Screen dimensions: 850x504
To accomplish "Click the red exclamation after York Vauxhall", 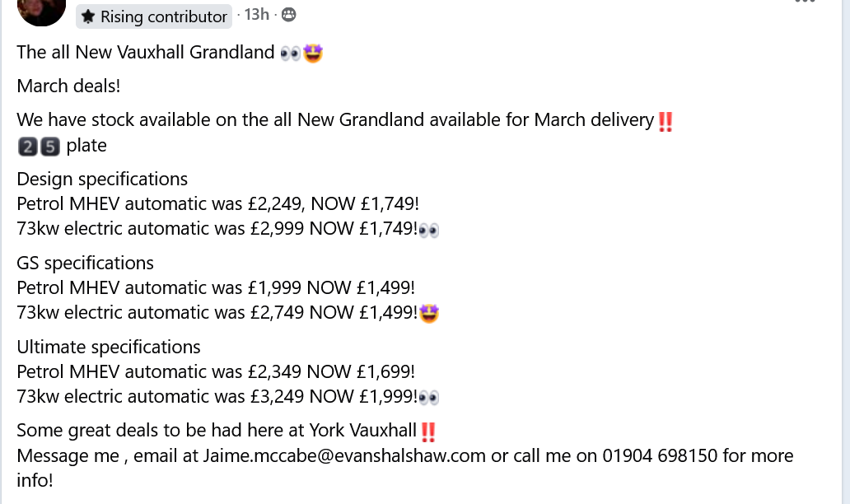I will tap(427, 432).
